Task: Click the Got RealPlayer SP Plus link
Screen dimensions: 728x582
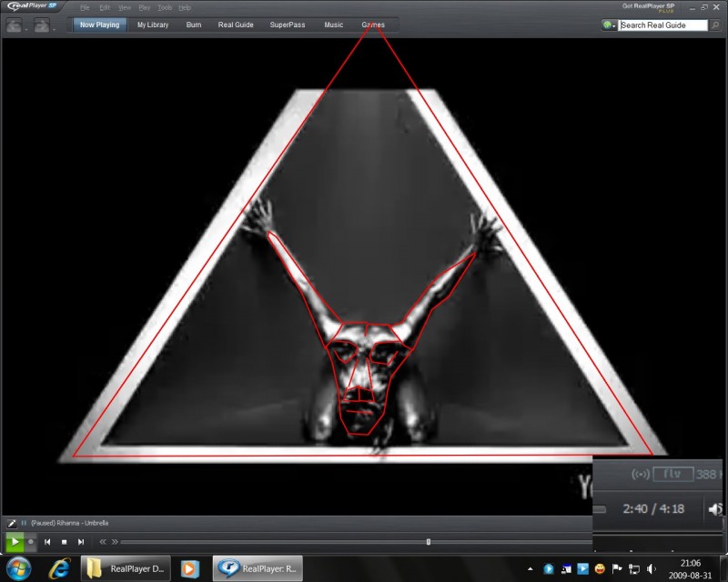Action: [648, 7]
